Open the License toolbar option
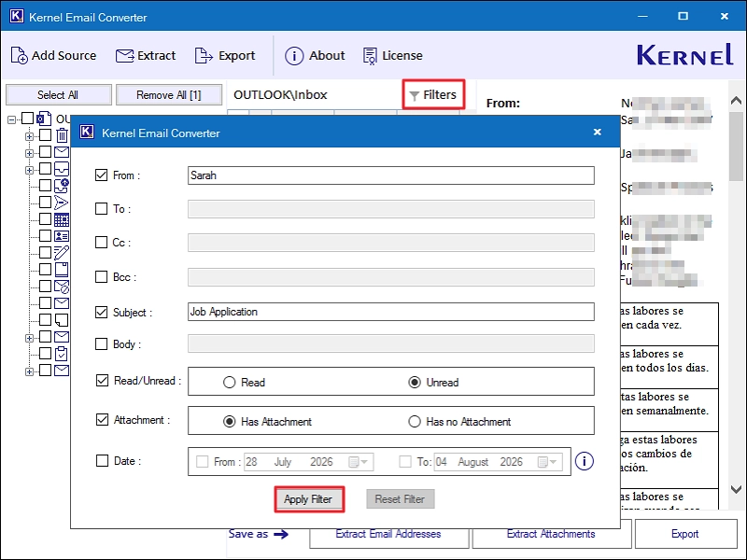This screenshot has width=747, height=560. point(392,56)
